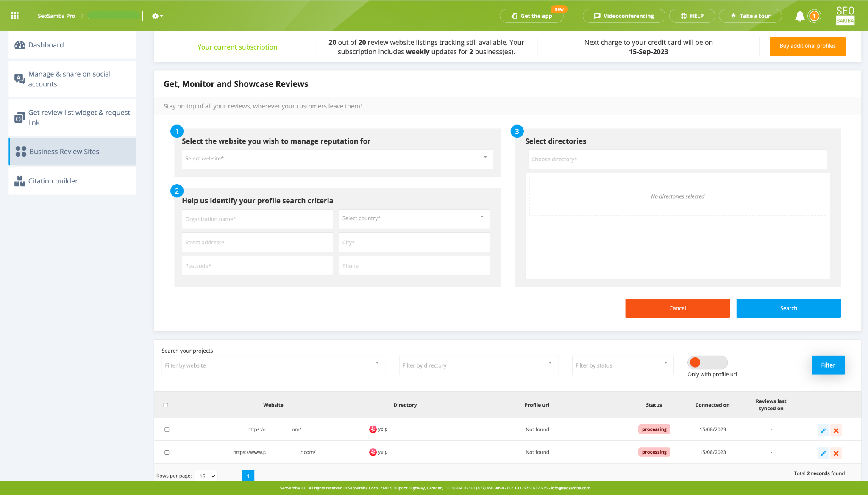Click the Get the app button
The width and height of the screenshot is (868, 495).
531,16
